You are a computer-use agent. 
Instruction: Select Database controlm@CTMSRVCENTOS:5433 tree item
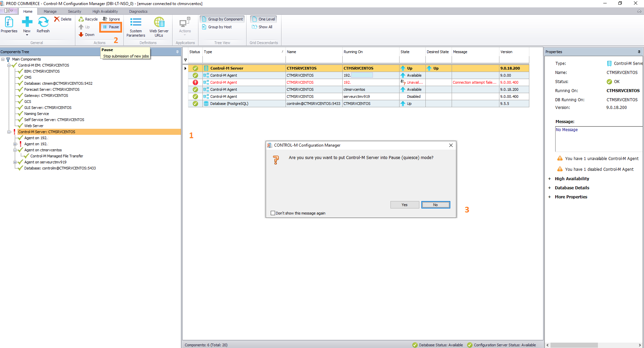coord(60,168)
